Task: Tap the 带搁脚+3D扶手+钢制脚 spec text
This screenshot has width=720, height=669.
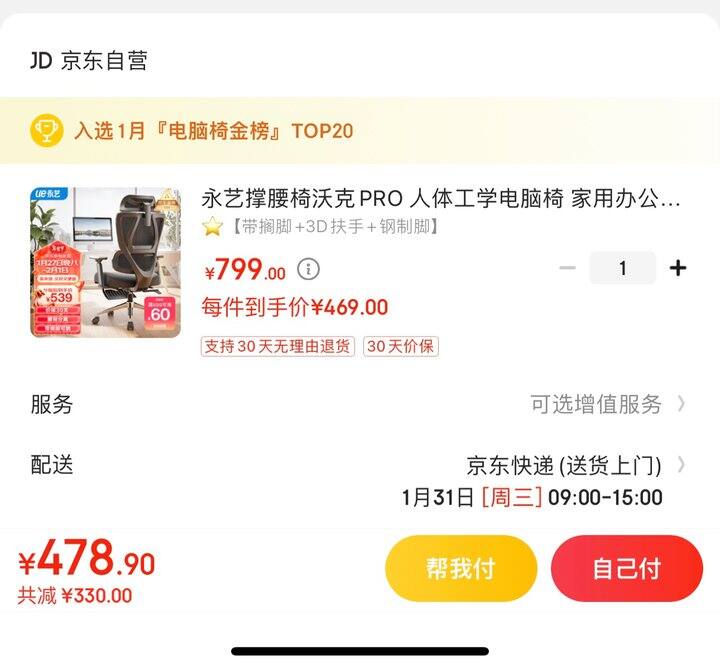Action: point(335,226)
